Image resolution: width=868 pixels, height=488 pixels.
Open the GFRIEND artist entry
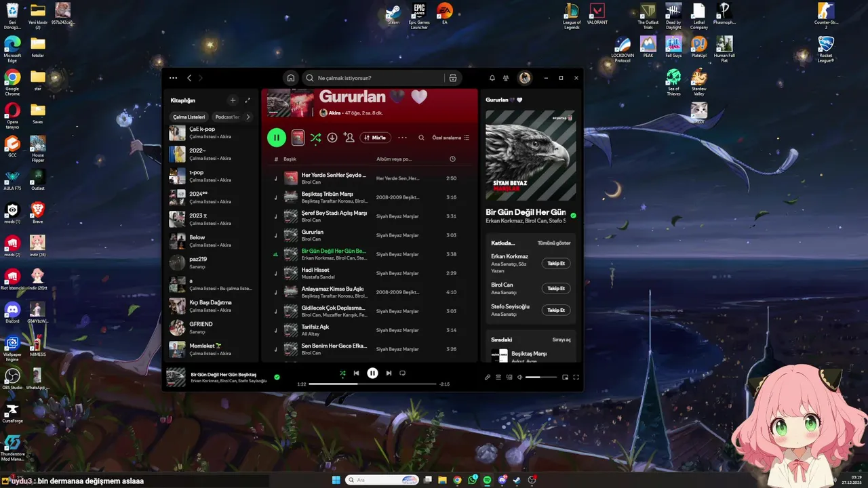coord(211,327)
